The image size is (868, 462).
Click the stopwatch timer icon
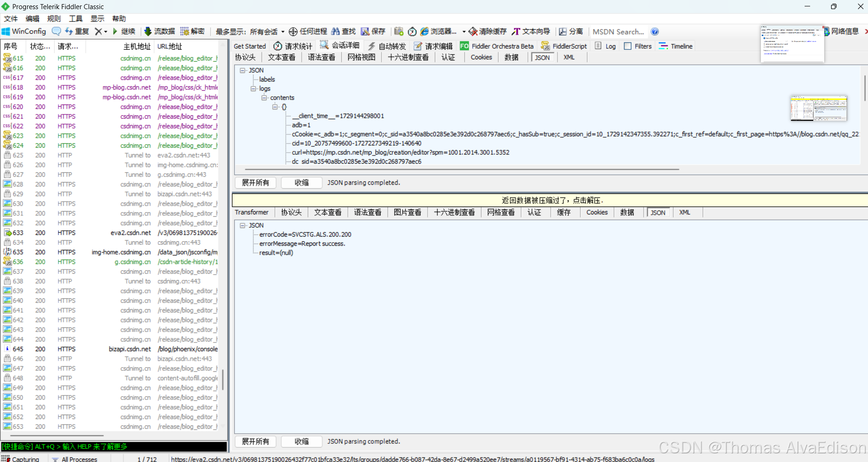[x=412, y=31]
